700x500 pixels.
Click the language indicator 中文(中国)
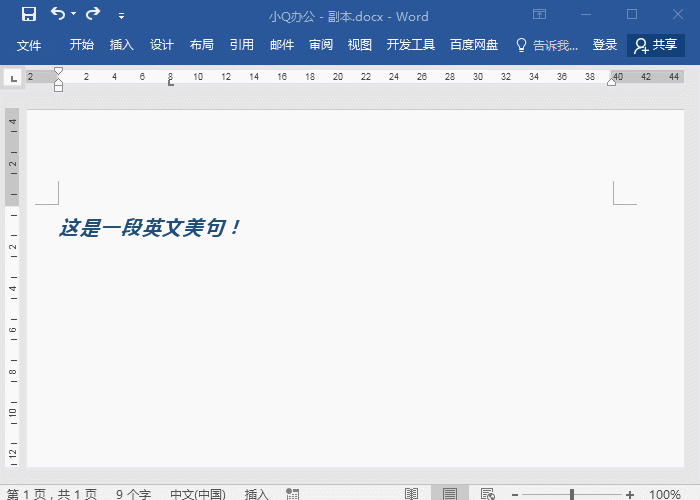[198, 494]
